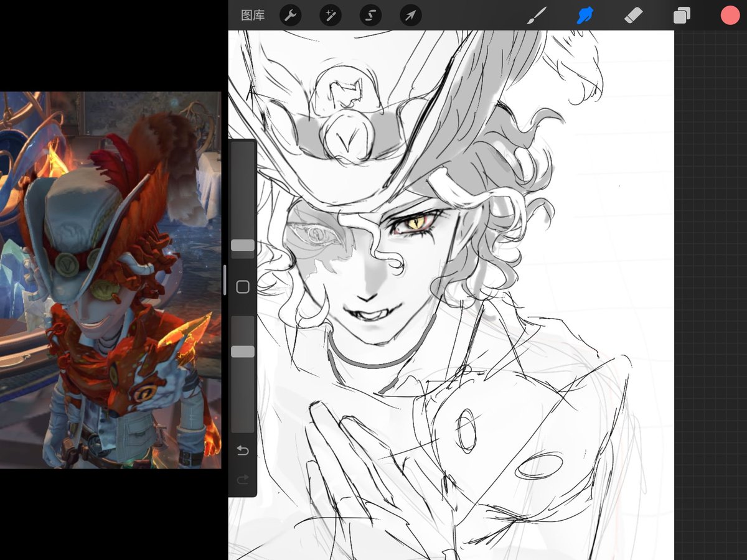Open the Layers panel
The image size is (747, 560).
(x=682, y=16)
